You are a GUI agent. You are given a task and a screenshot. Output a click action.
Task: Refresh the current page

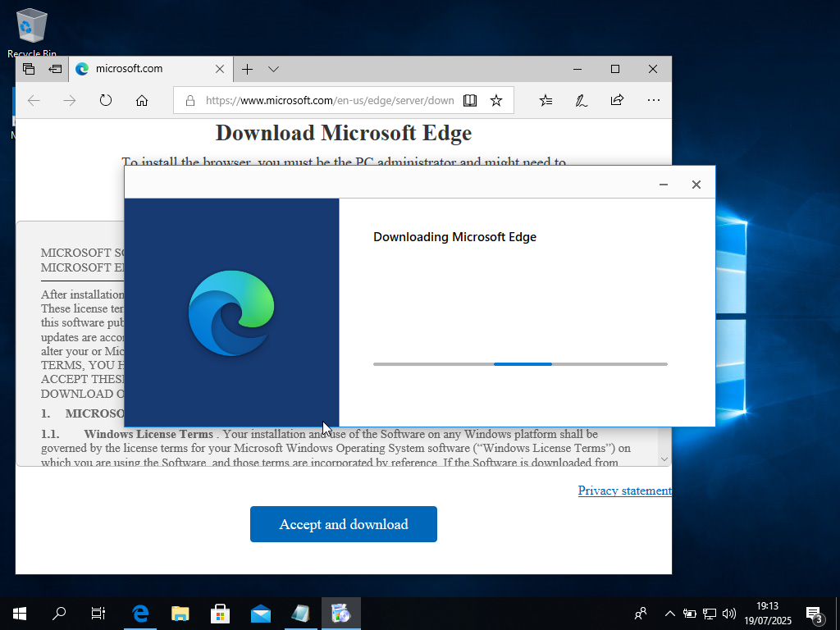click(x=106, y=100)
